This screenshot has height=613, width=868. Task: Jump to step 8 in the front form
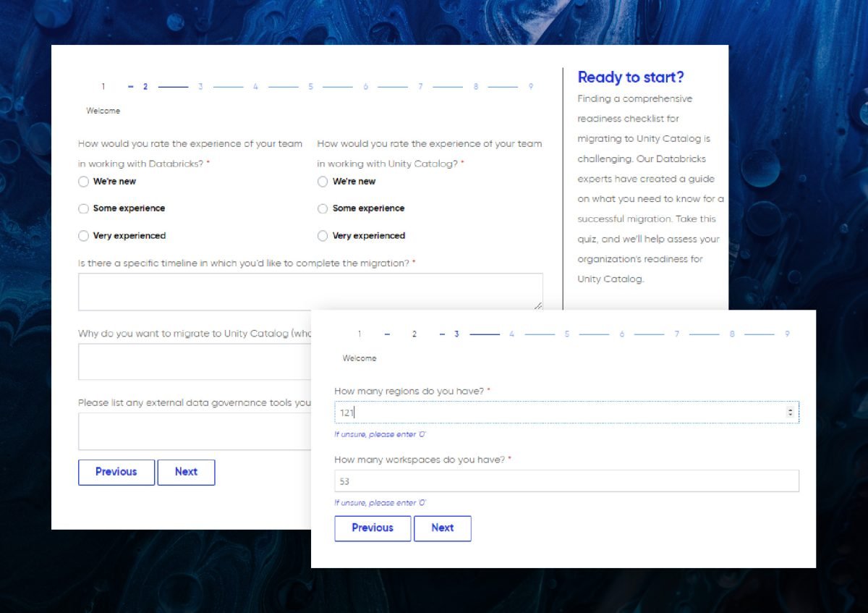coord(731,334)
